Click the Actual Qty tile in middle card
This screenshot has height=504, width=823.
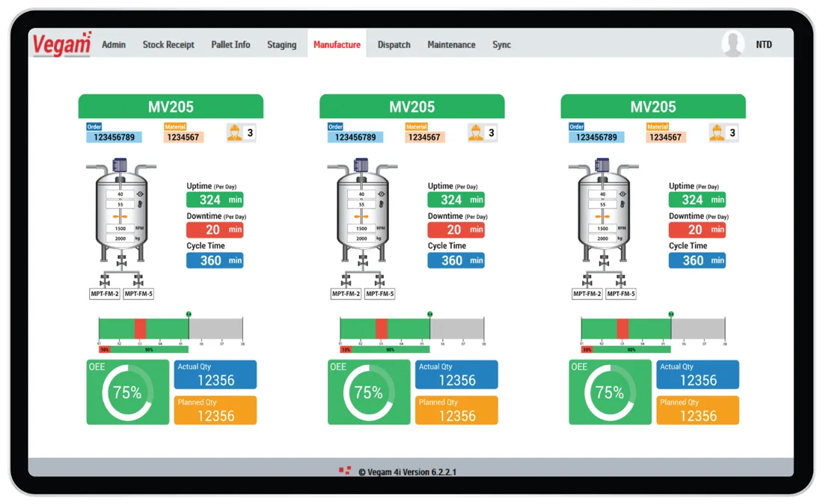point(456,375)
